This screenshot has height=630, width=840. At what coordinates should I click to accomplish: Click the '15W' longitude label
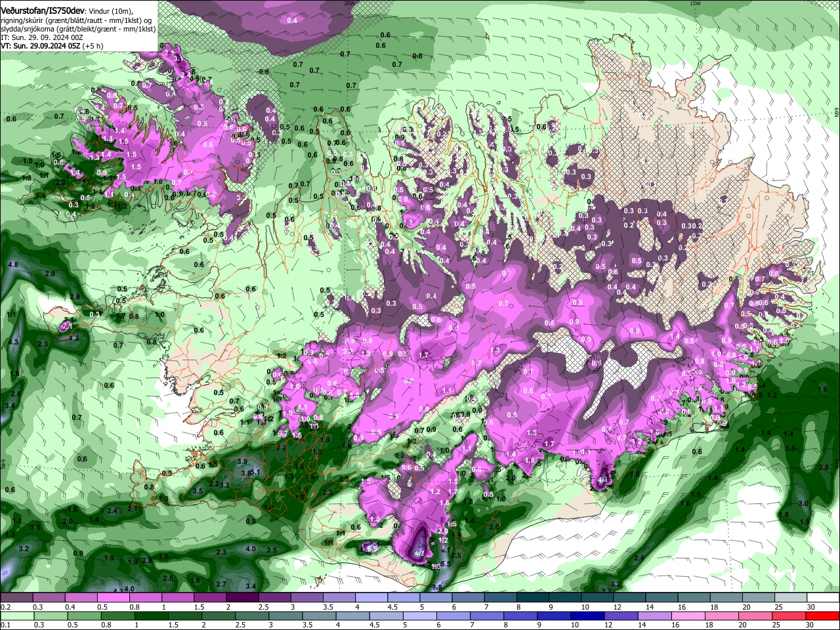pyautogui.click(x=696, y=3)
